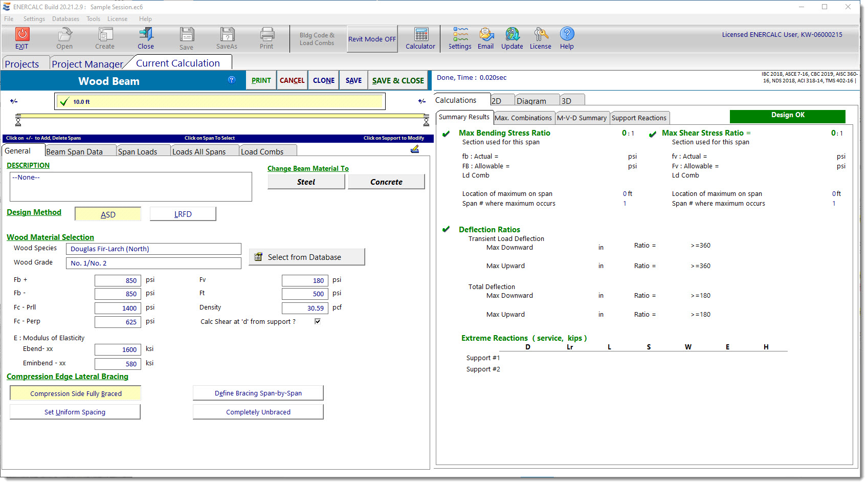Click the blue help icon beside Wood Beam

tap(232, 80)
